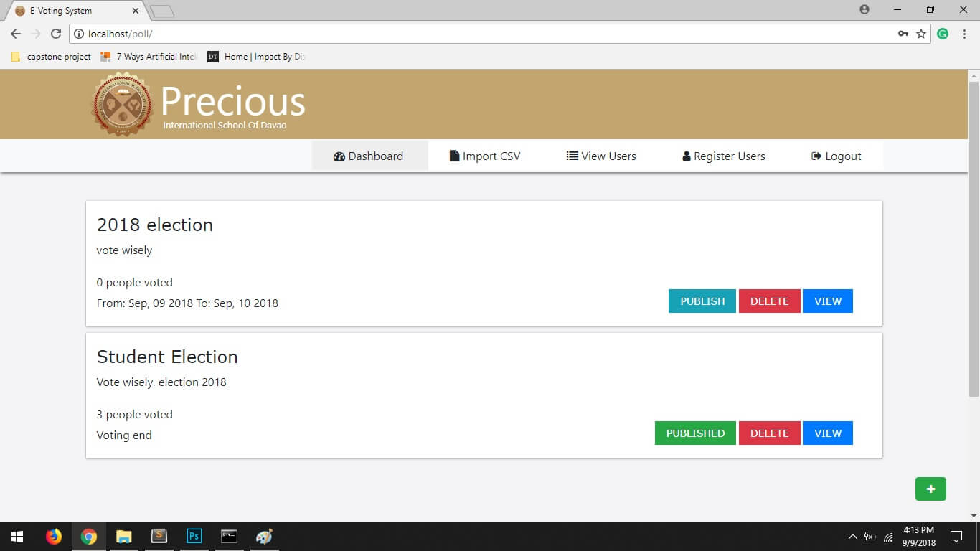Toggle Student Election from PUBLISHED state
The width and height of the screenshot is (980, 551).
[694, 433]
